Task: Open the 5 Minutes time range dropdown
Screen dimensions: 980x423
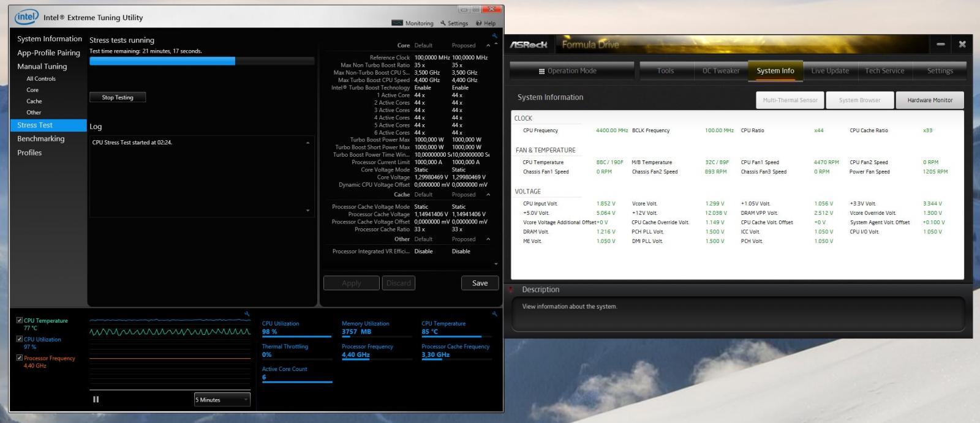Action: 222,400
